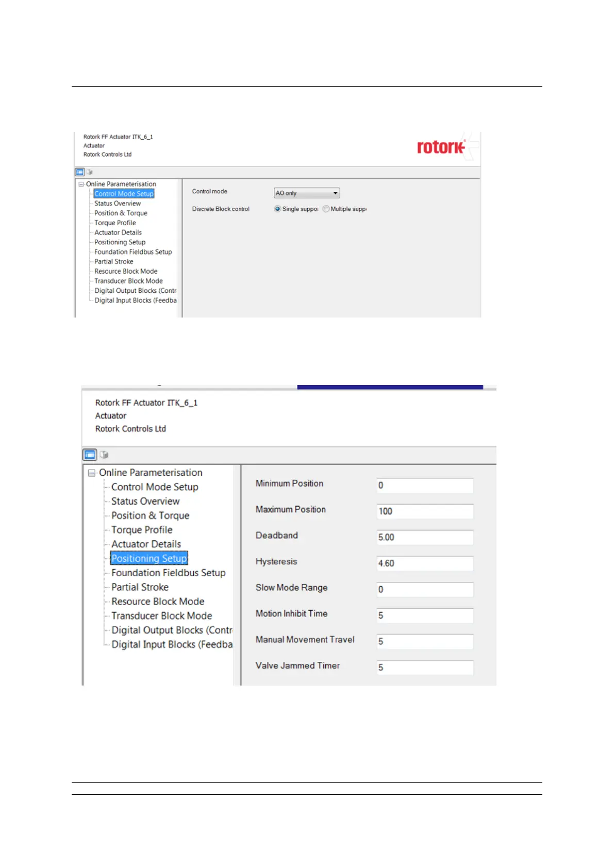614x868 pixels.
Task: Click the panel view icon in upper window toolbar
Action: (x=80, y=172)
